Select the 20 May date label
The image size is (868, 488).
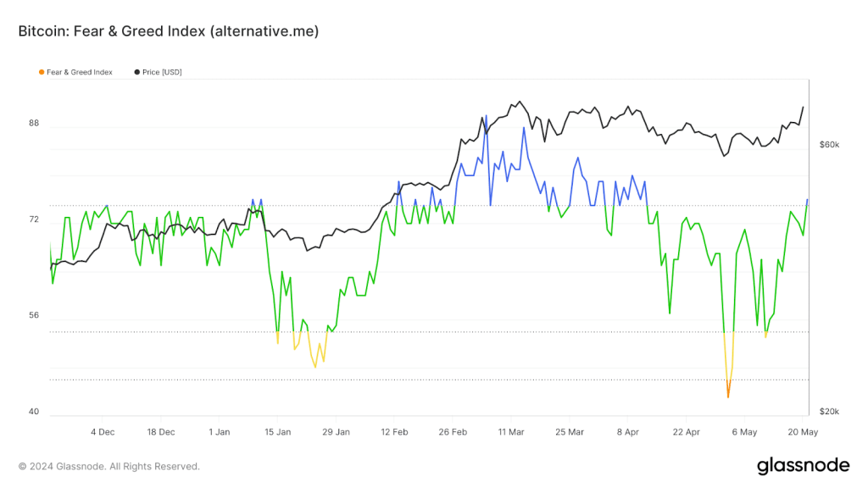pos(804,431)
